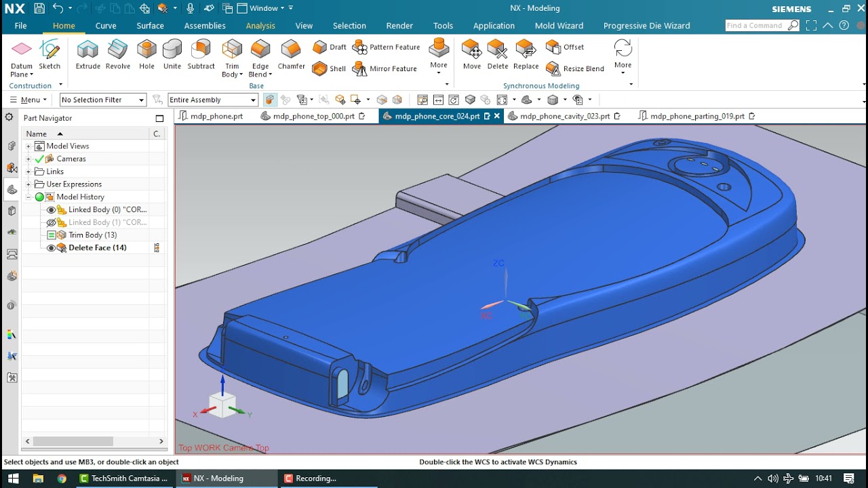Image resolution: width=868 pixels, height=488 pixels.
Task: Open the Datum Plane tool
Action: [x=22, y=58]
